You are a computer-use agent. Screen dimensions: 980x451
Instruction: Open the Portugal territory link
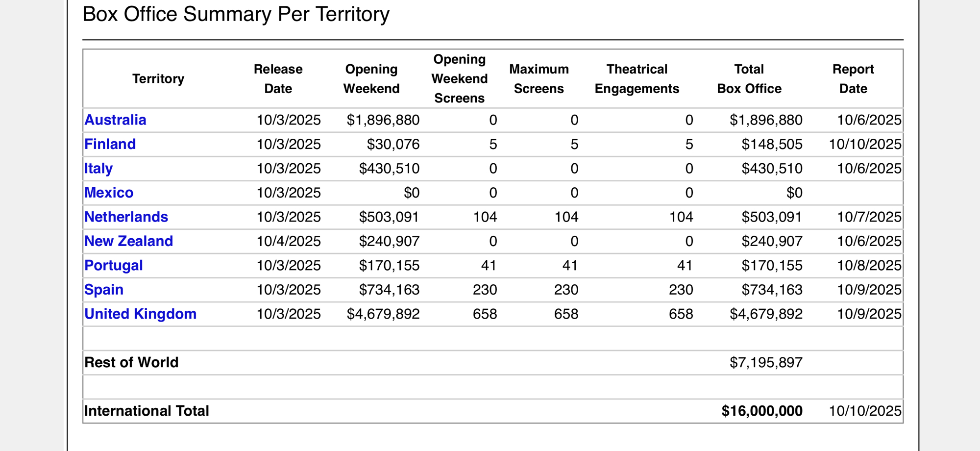(114, 265)
